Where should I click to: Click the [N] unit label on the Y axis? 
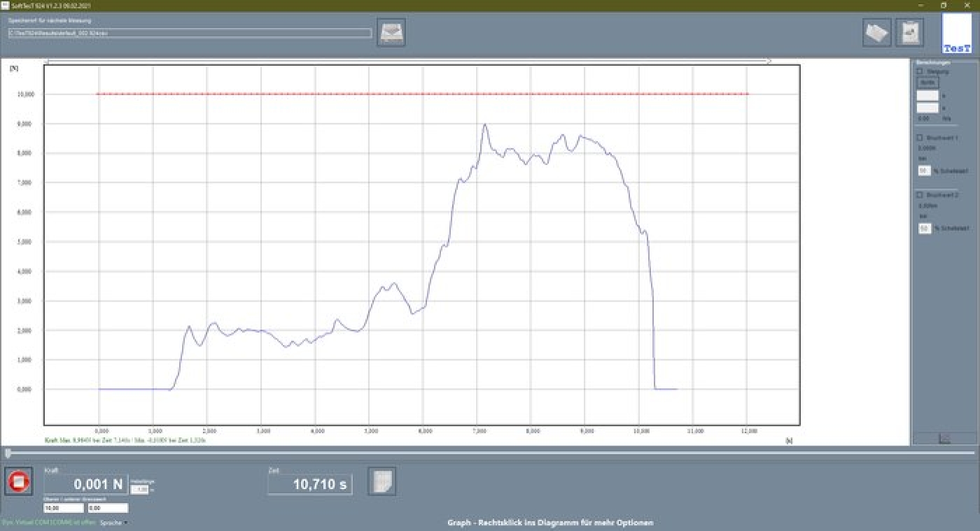[14, 68]
